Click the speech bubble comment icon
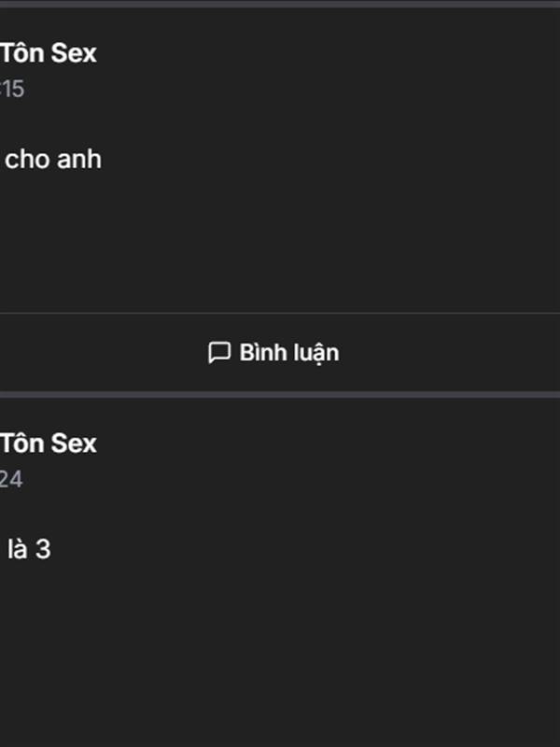 [218, 352]
